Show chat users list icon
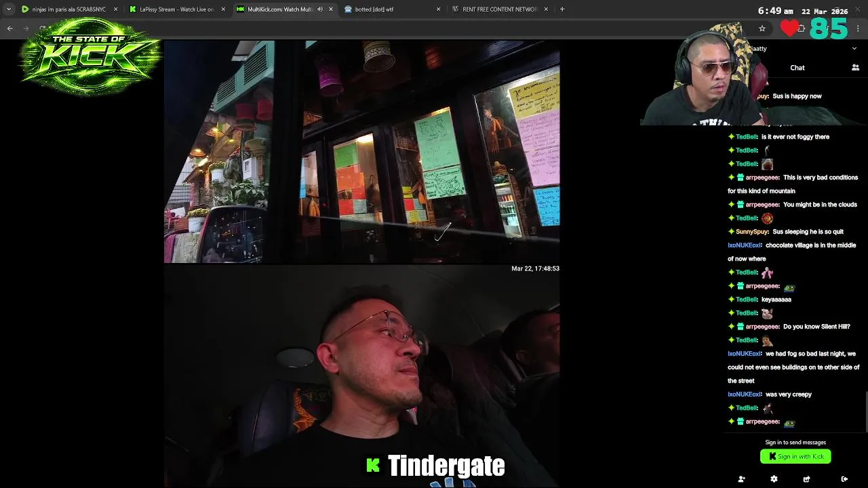 855,68
